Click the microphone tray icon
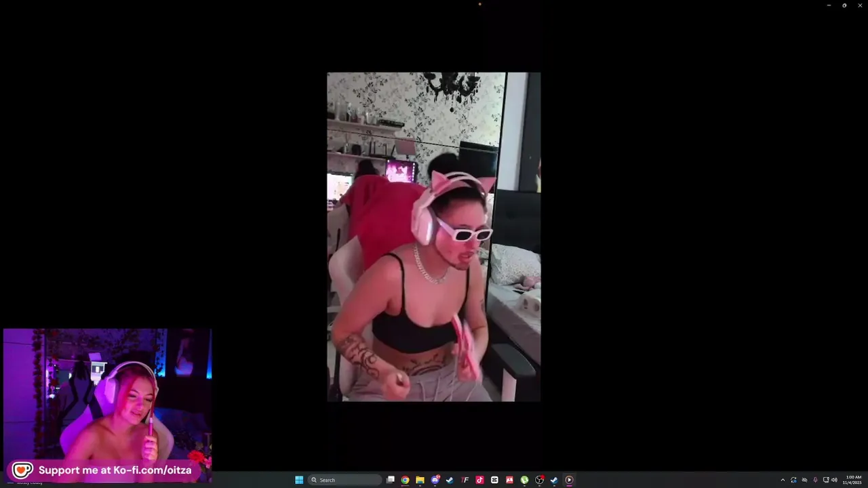Viewport: 868px width, 488px height. (x=815, y=480)
